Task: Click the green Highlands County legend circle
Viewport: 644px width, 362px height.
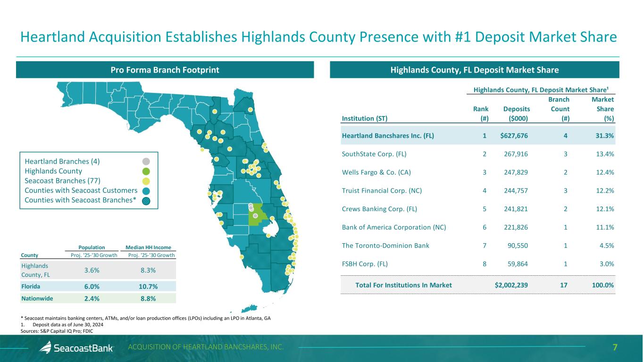Action: 146,171
